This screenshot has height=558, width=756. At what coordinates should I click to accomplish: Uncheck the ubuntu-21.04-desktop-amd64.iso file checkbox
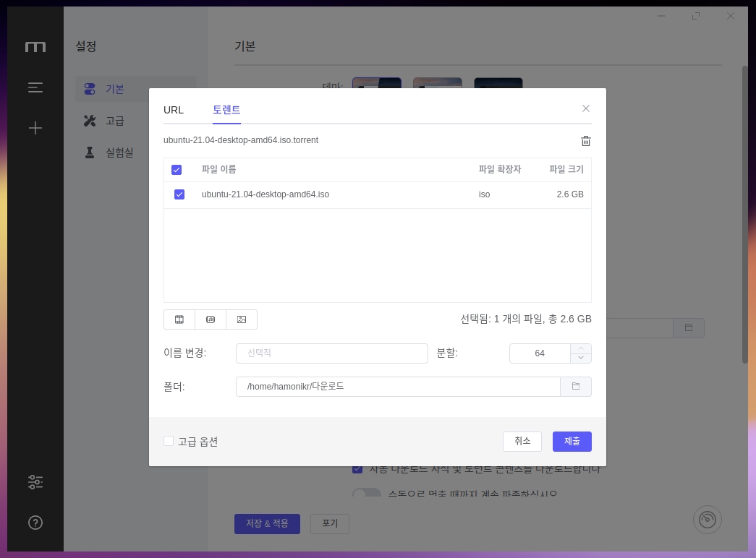(179, 194)
